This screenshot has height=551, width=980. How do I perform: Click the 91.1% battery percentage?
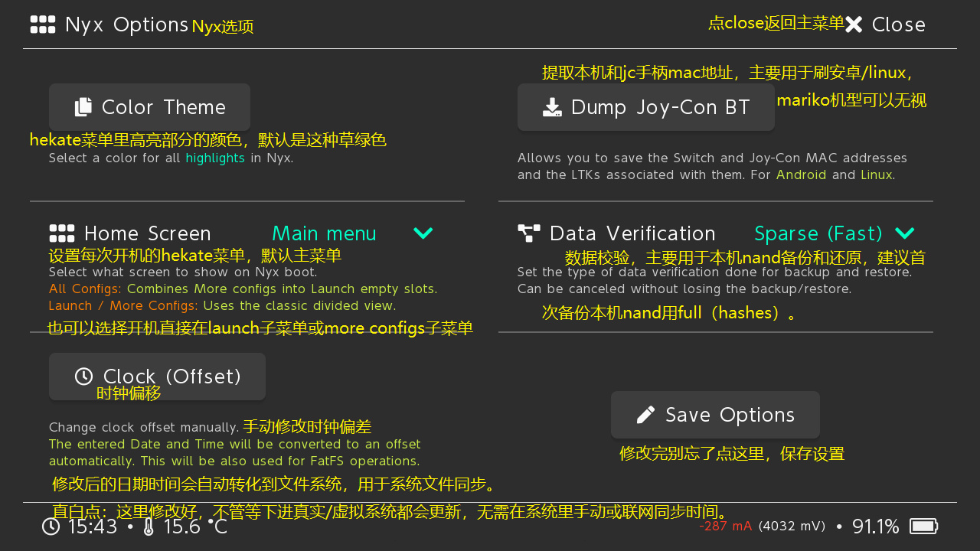[875, 527]
